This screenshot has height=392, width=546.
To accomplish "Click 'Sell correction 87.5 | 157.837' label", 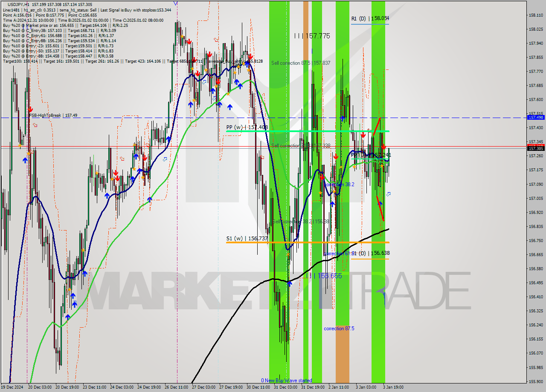I will pos(301,63).
